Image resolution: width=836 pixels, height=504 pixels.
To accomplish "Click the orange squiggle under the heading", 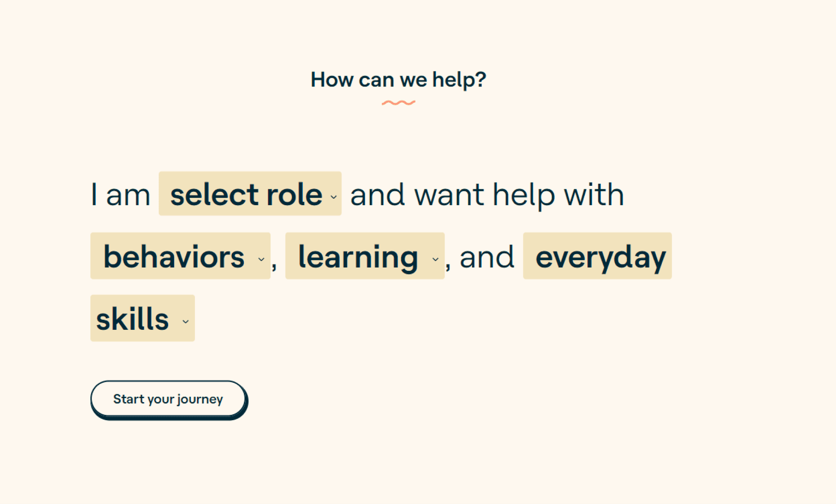I will pos(398,103).
